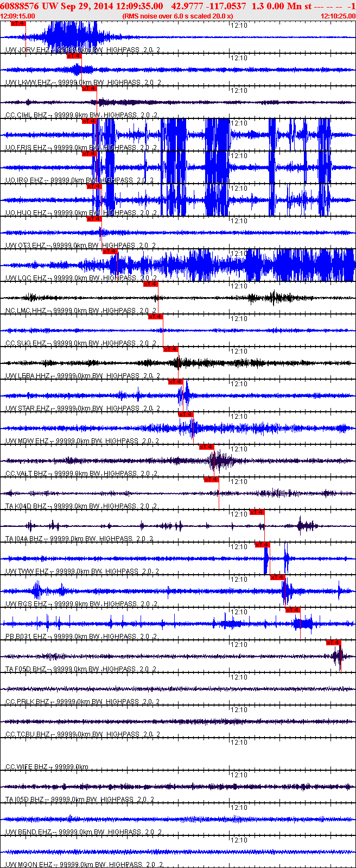Click the pick marker on UW TVW trace

click(262, 545)
